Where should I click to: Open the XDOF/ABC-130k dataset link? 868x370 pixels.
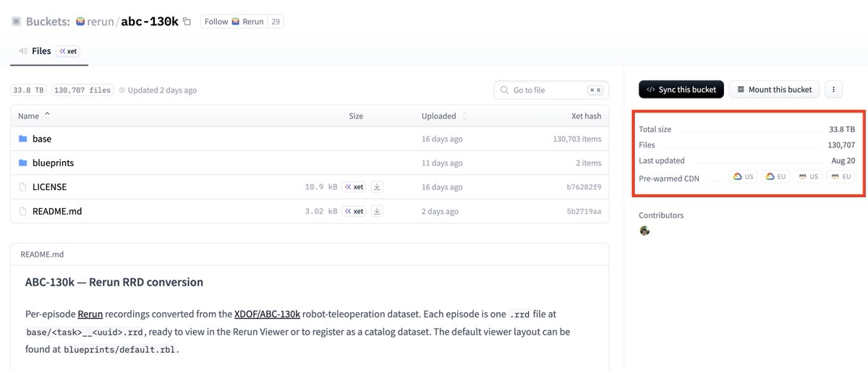pos(267,314)
